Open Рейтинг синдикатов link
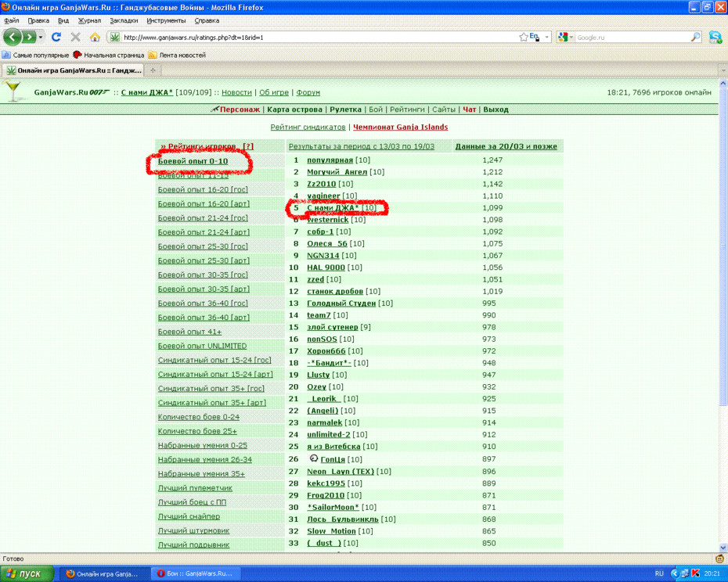This screenshot has width=728, height=582. pyautogui.click(x=308, y=128)
